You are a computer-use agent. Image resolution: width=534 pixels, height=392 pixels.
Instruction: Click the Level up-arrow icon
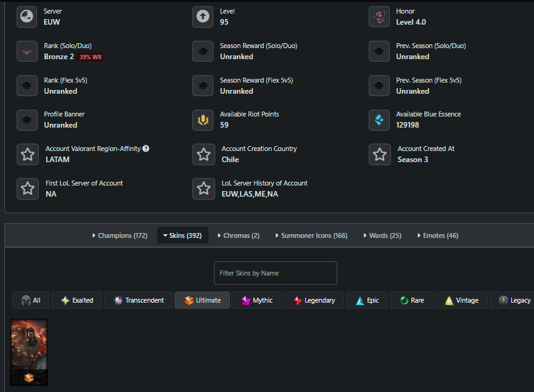click(x=203, y=17)
